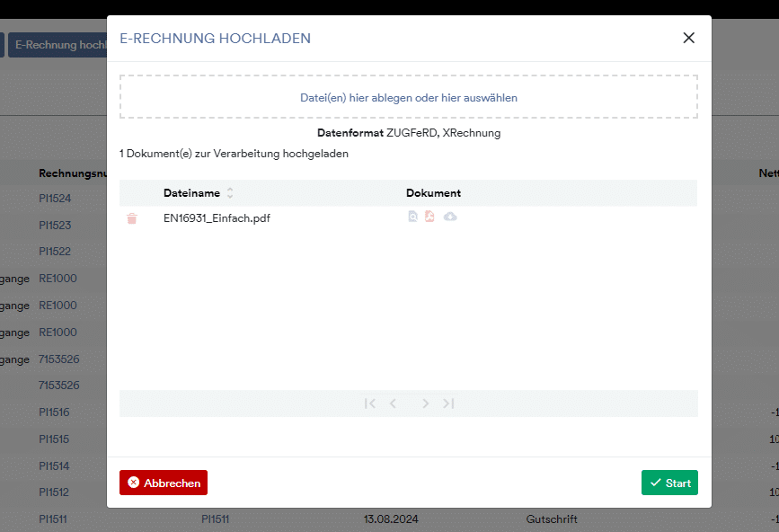The height and width of the screenshot is (532, 779).
Task: Close the E-Rechnung hochladen dialog
Action: (688, 38)
